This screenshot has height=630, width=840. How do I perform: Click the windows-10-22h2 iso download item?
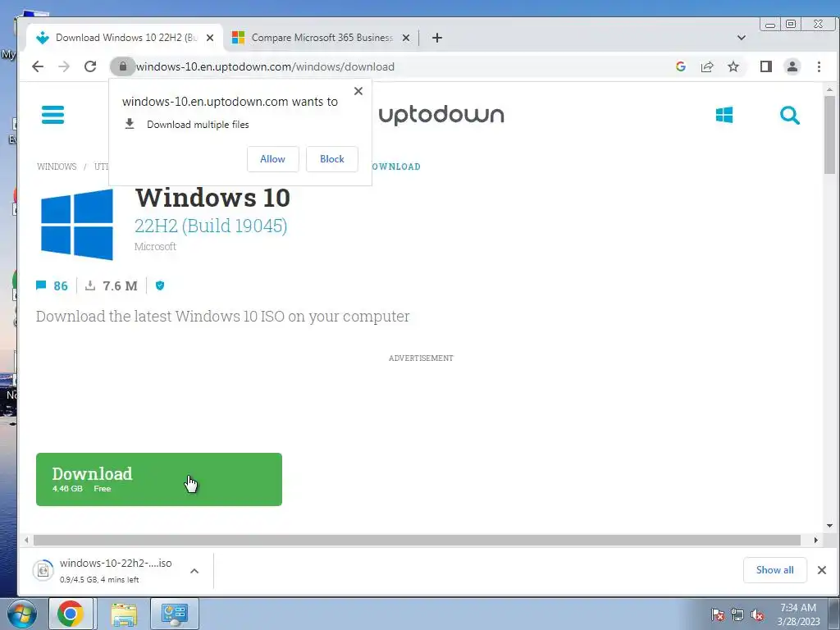click(116, 571)
